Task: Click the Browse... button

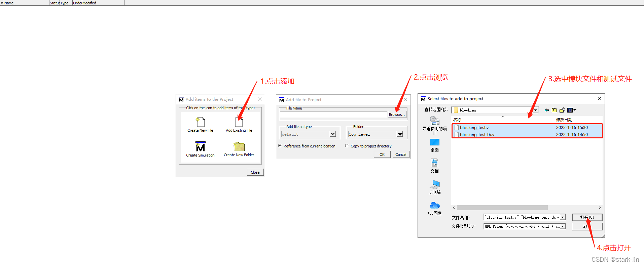Action: [397, 115]
